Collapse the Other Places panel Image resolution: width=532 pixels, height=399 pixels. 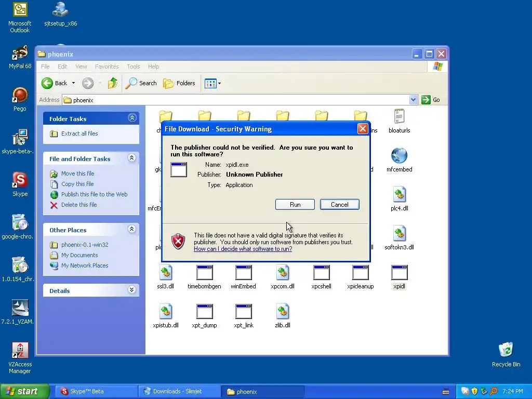[132, 229]
